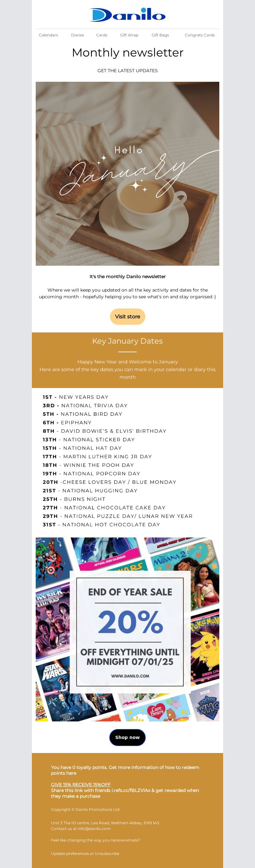Viewport: 255px width, 868px height.
Task: Click the black Shop now button
Action: pyautogui.click(x=127, y=737)
